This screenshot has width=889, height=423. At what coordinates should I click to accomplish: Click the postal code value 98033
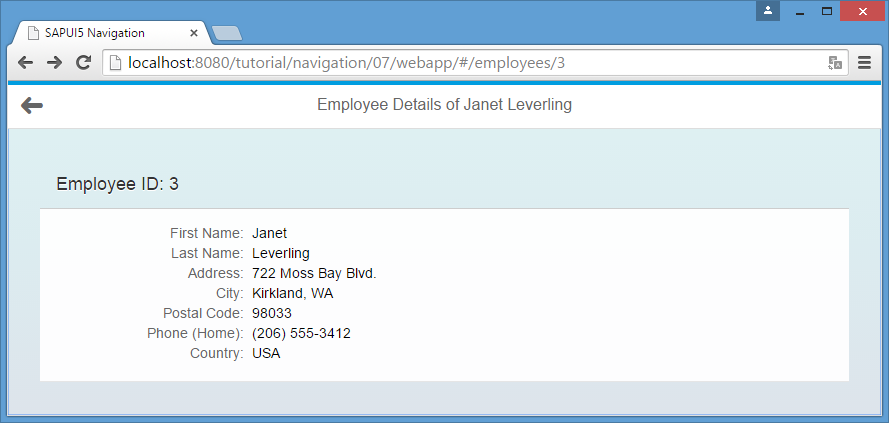(x=272, y=313)
